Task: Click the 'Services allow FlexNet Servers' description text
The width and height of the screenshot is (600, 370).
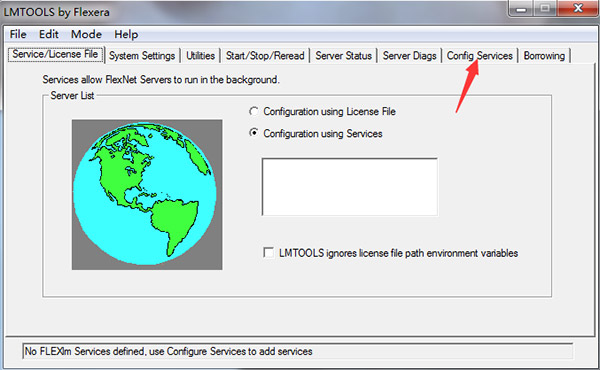Action: coord(161,80)
